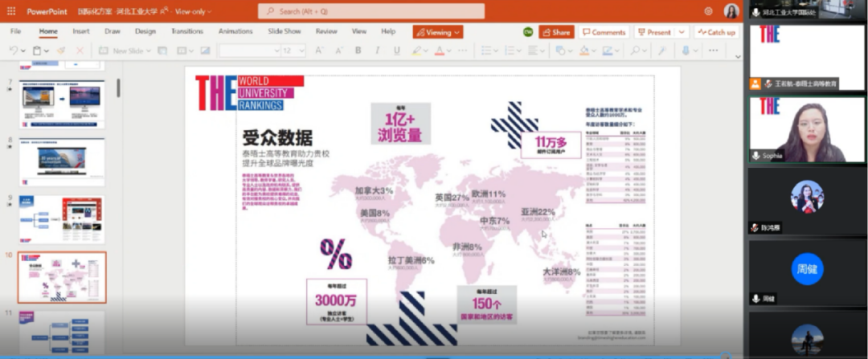Viewport: 868px width, 359px height.
Task: Click the Dictate microphone icon
Action: [x=686, y=51]
